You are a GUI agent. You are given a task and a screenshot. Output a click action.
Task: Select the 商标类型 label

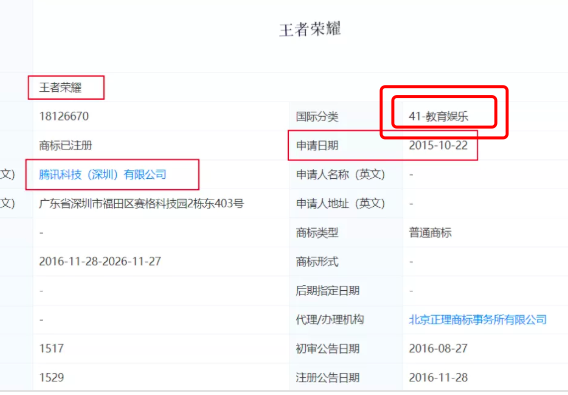click(x=317, y=233)
